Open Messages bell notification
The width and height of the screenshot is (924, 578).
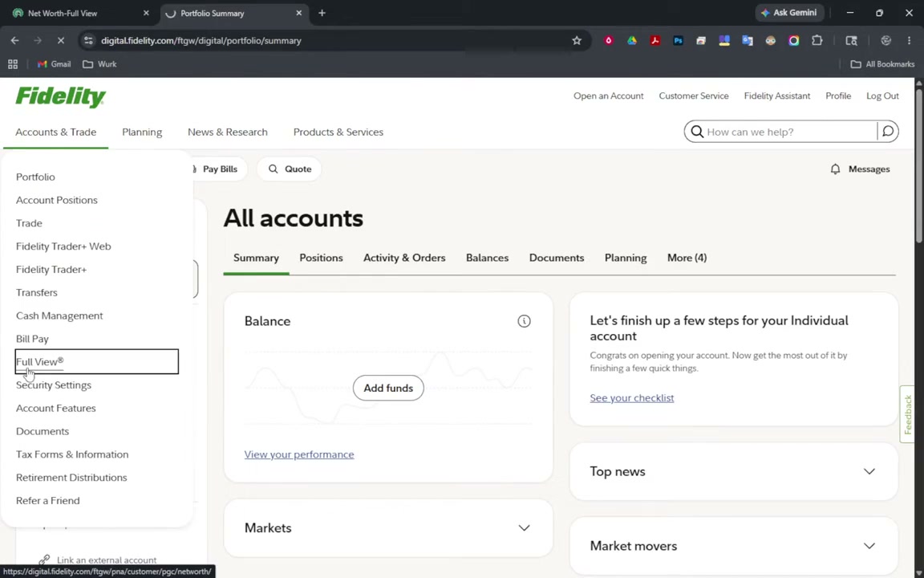pos(861,169)
